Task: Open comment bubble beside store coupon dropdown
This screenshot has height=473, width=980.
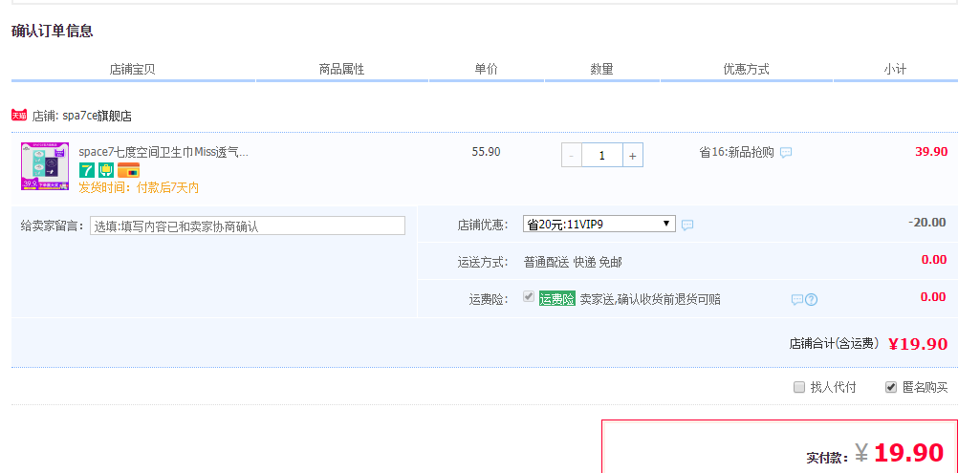Action: tap(686, 225)
